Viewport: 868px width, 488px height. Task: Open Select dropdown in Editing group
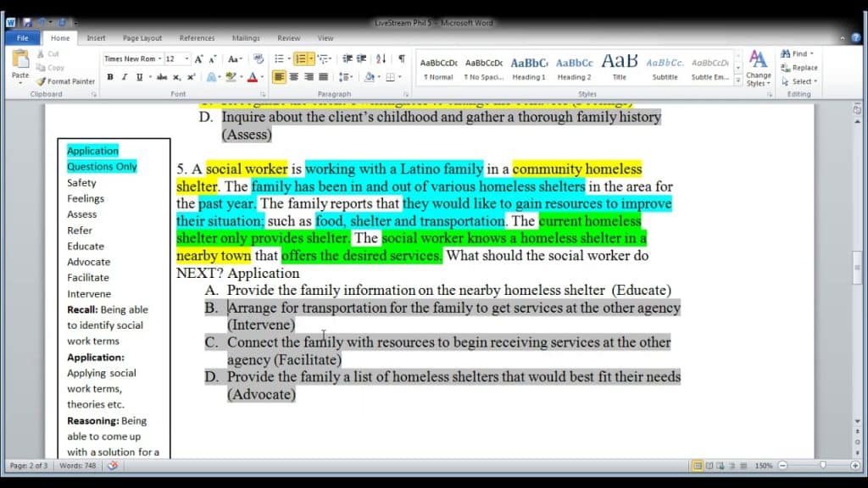(800, 81)
